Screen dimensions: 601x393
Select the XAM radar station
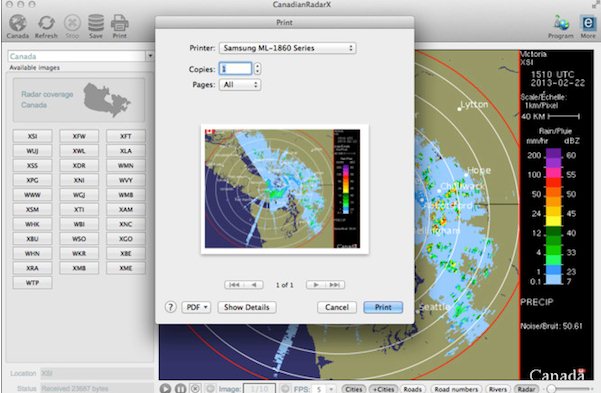pos(126,209)
